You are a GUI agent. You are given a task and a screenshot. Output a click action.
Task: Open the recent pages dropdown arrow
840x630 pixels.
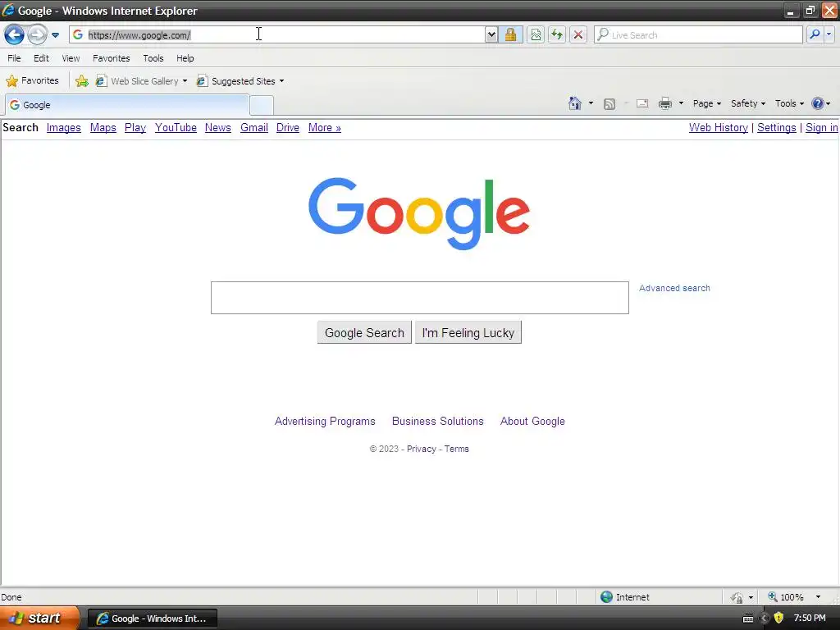(x=55, y=35)
